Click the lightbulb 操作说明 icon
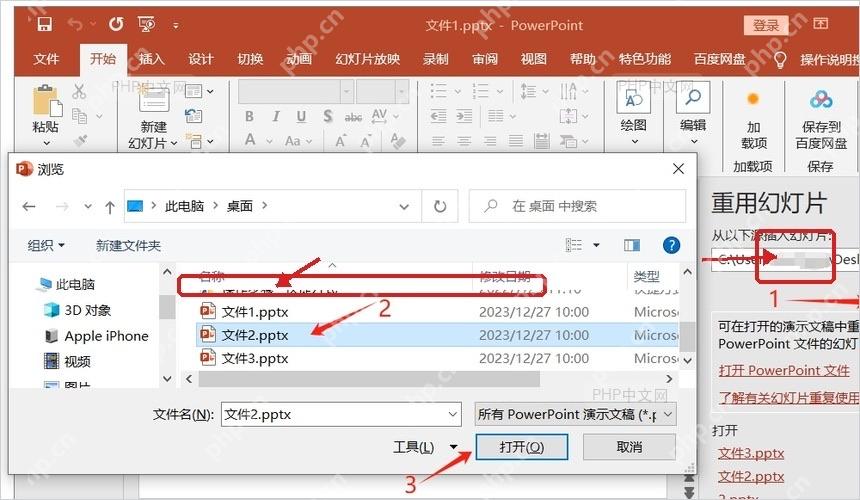The image size is (860, 500). click(779, 59)
